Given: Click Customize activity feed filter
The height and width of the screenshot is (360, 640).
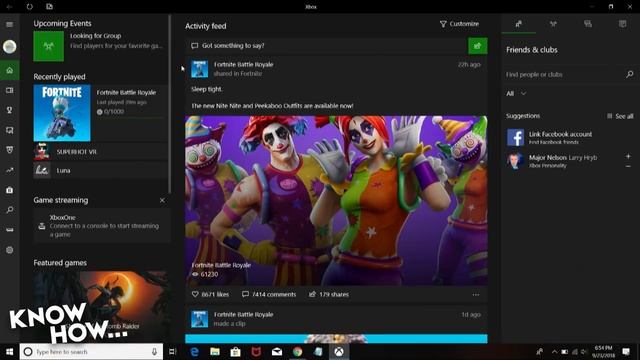Looking at the screenshot, I should 459,24.
